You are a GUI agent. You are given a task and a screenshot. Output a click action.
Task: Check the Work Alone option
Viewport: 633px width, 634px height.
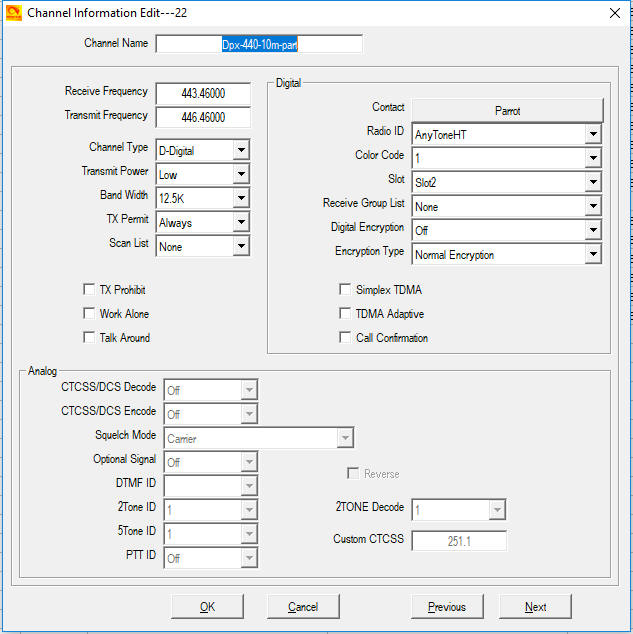pos(90,314)
